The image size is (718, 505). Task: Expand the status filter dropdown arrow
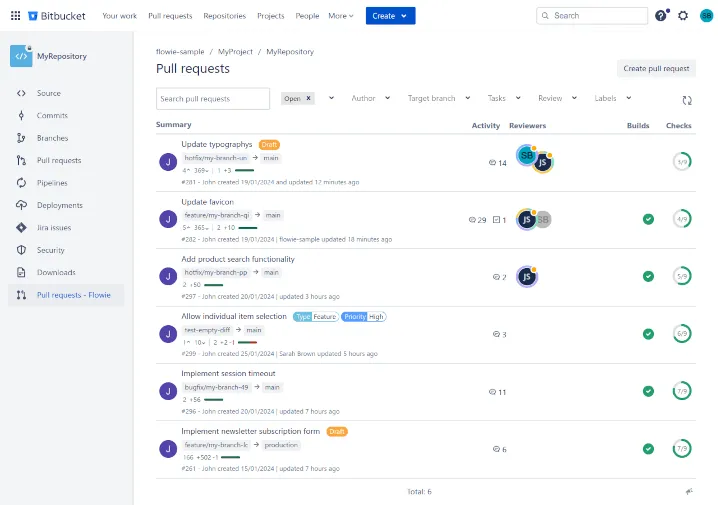tap(332, 98)
